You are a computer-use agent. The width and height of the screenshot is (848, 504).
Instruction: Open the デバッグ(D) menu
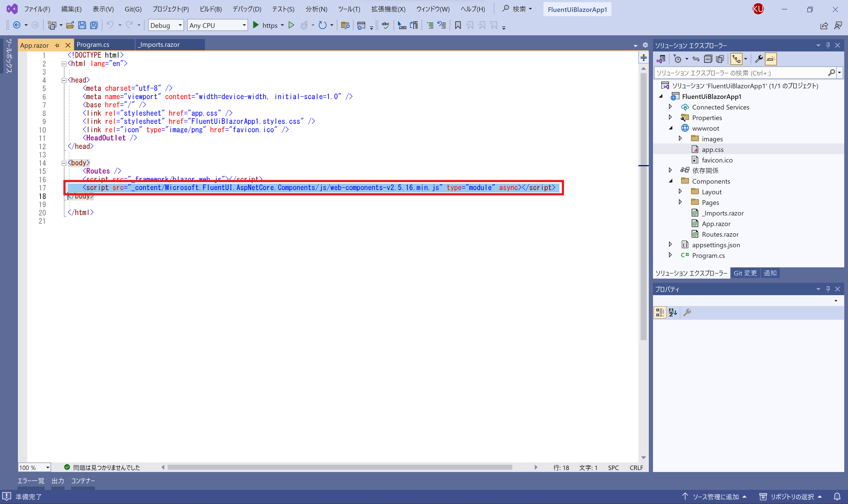point(247,9)
